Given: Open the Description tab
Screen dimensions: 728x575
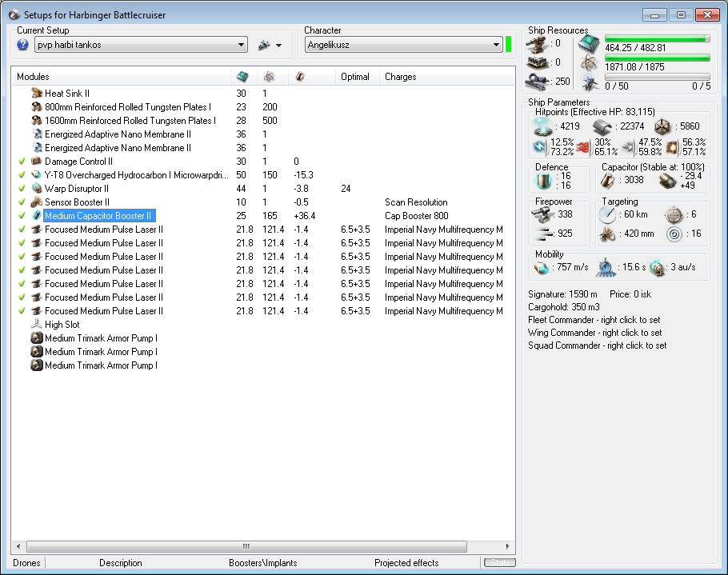Looking at the screenshot, I should pos(121,562).
